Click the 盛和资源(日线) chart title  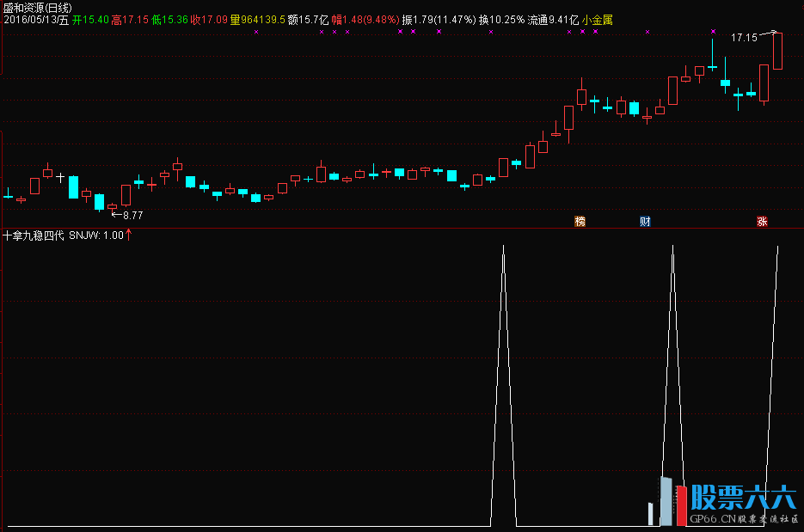(x=38, y=7)
